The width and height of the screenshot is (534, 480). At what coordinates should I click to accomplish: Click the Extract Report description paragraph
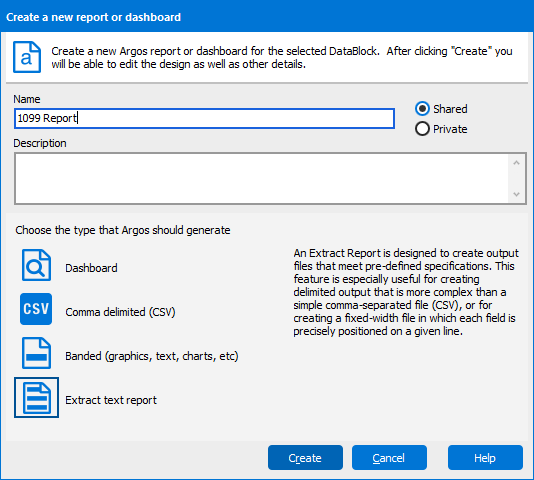pyautogui.click(x=406, y=292)
